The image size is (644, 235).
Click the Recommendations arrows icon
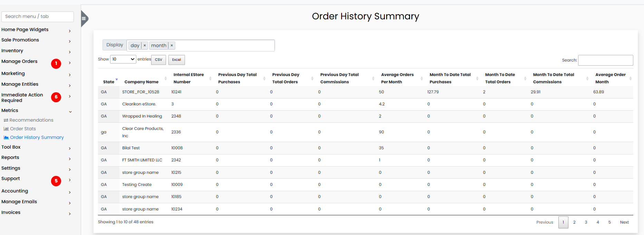pos(6,120)
